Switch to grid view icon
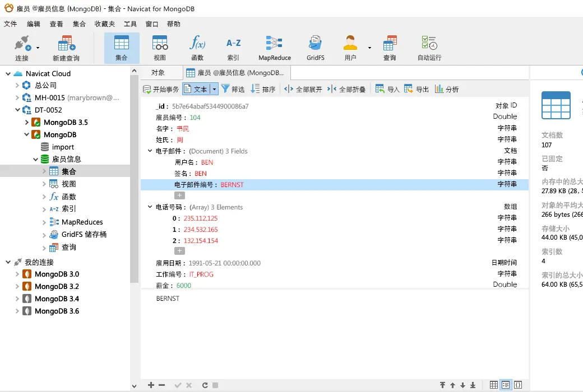 tap(494, 385)
